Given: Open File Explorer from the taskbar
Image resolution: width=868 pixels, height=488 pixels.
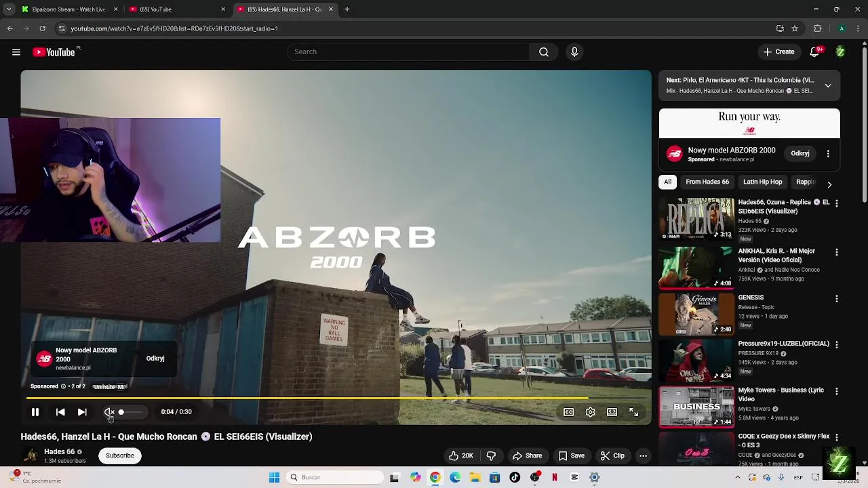Looking at the screenshot, I should click(475, 477).
